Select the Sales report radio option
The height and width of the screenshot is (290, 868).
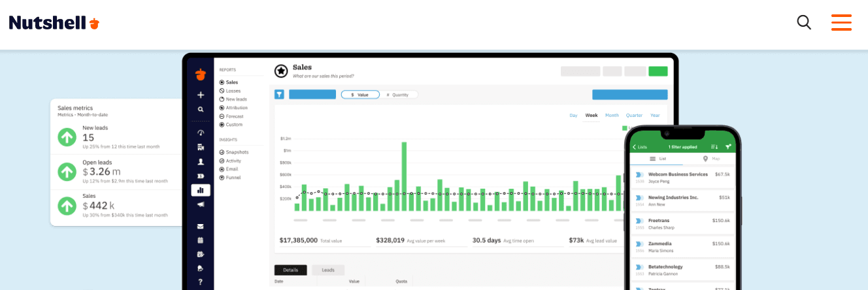(x=222, y=82)
